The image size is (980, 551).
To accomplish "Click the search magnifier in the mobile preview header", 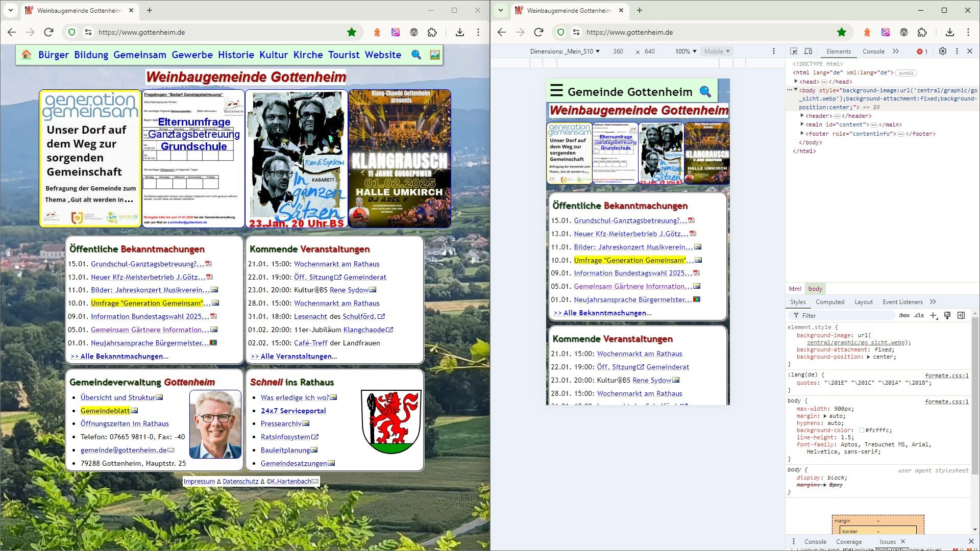I will 705,91.
